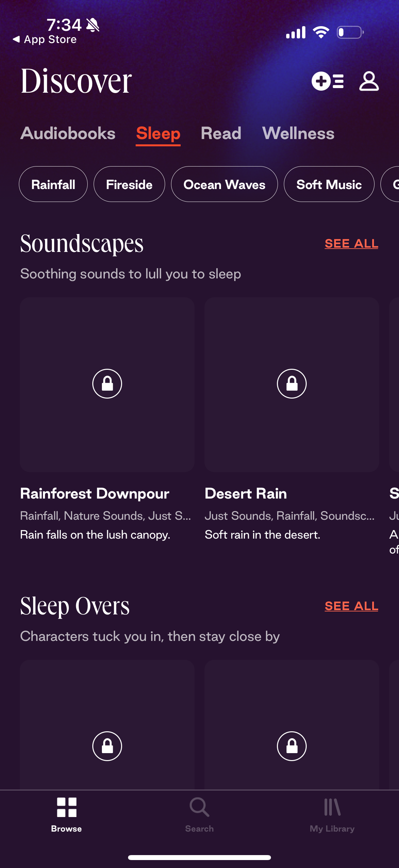Toggle the Rainfall filter chip
Screen dimensions: 399x868
point(53,184)
